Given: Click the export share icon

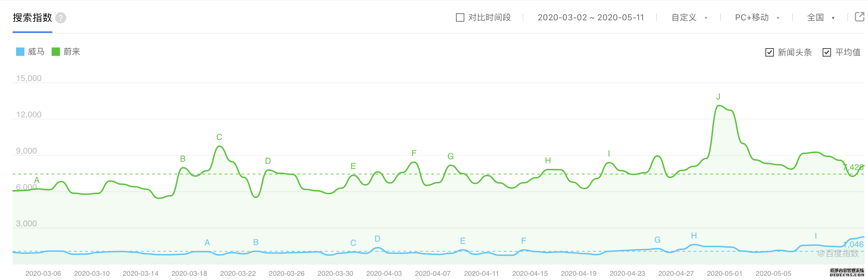Looking at the screenshot, I should (x=859, y=17).
